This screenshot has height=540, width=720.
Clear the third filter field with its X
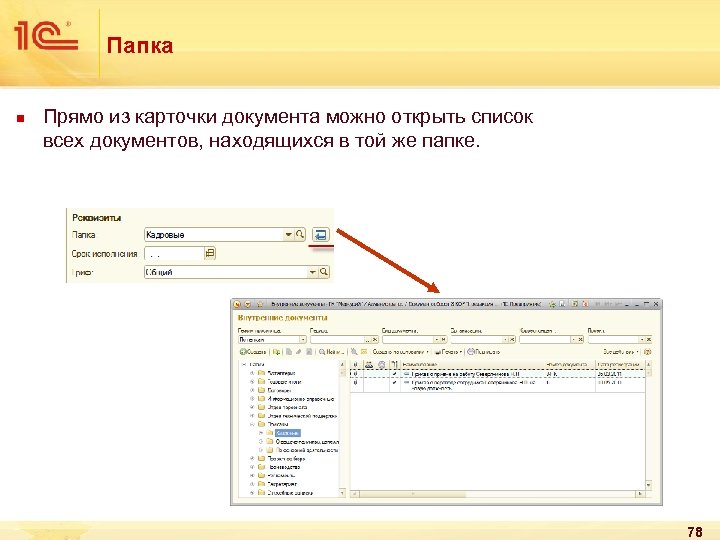pos(444,340)
